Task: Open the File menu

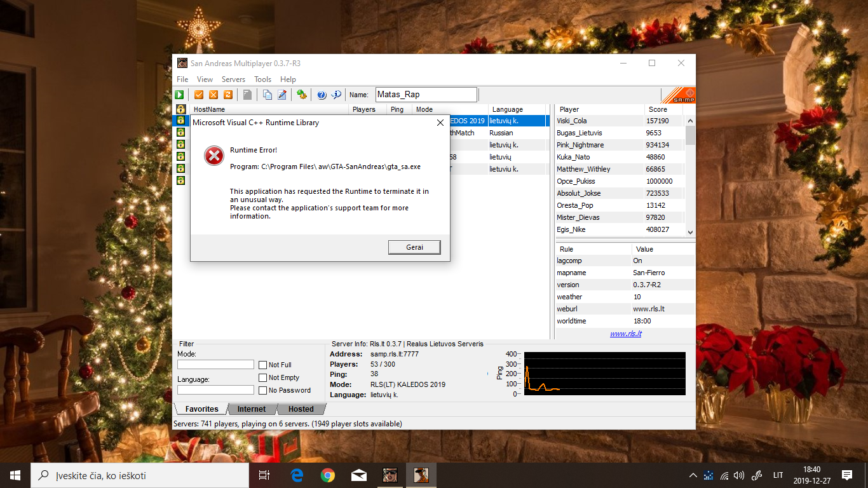Action: 182,79
